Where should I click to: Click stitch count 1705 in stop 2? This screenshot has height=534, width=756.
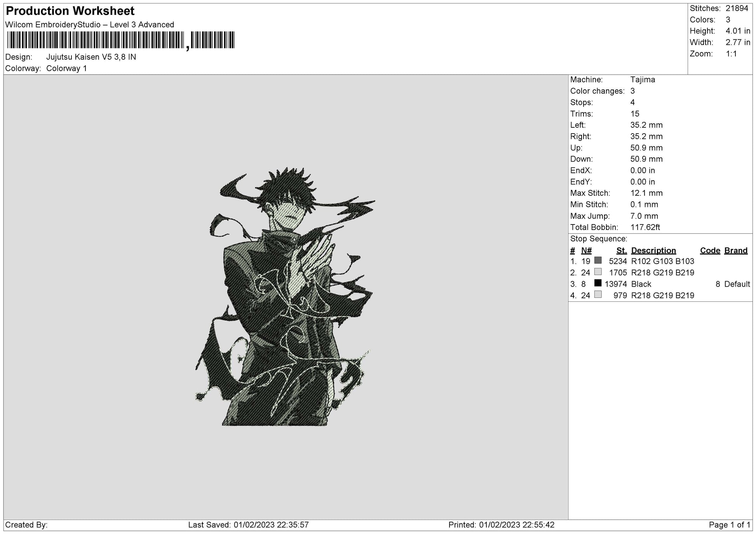(618, 273)
